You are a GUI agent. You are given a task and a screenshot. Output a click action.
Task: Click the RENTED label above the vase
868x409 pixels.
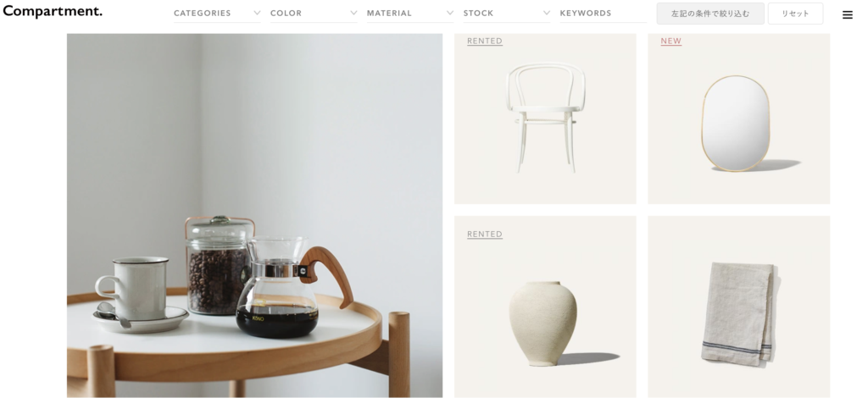tap(484, 235)
